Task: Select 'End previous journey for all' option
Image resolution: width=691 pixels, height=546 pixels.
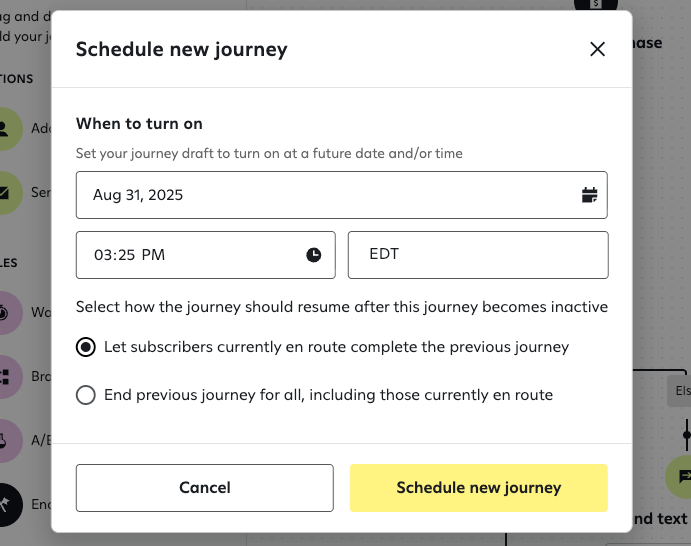Action: (x=87, y=395)
